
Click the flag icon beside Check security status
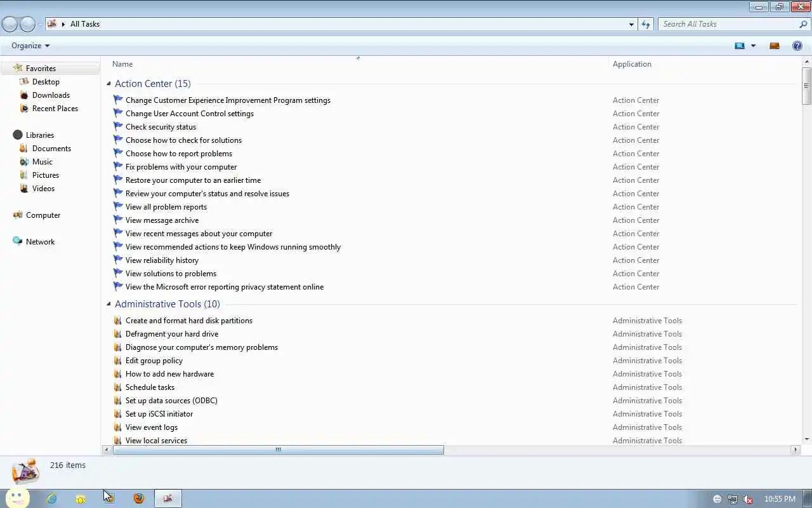click(117, 126)
